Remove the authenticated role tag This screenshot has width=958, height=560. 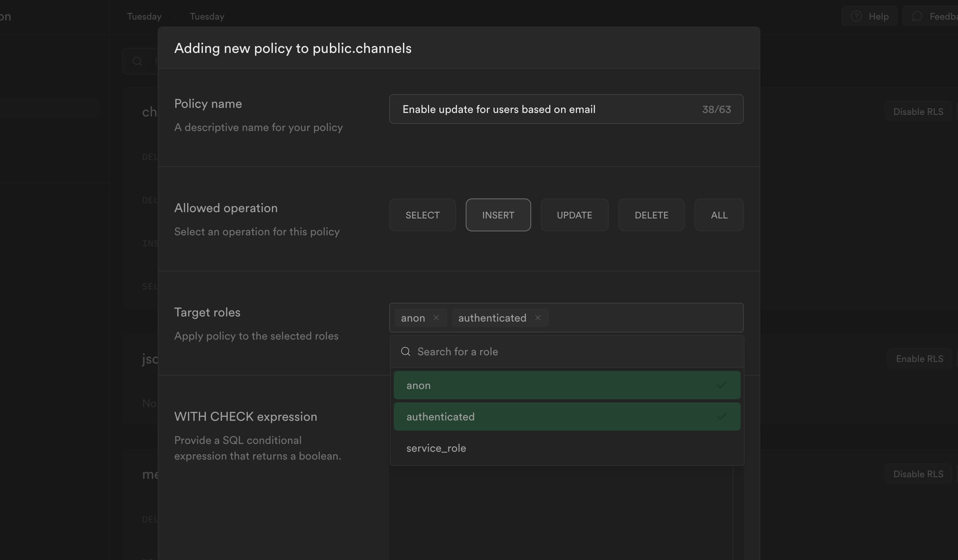[x=538, y=318]
